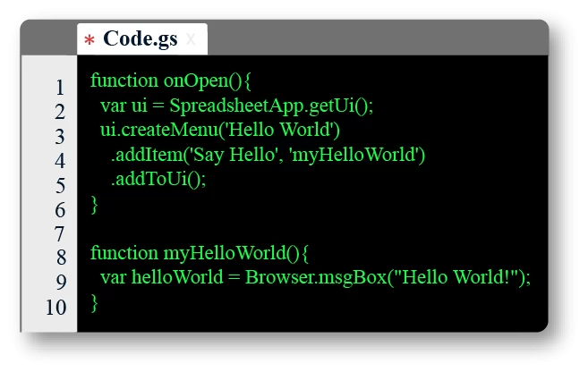Image resolution: width=588 pixels, height=372 pixels.
Task: Click the red unsaved asterisk on Code.gs
Action: (89, 41)
